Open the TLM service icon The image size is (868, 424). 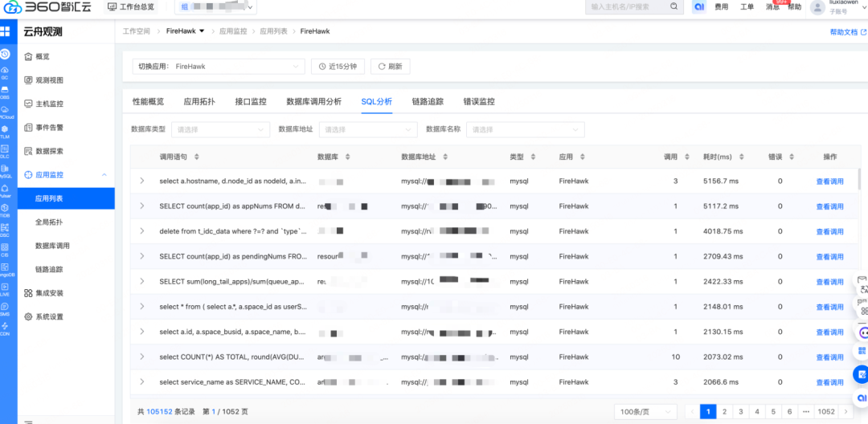tap(5, 132)
